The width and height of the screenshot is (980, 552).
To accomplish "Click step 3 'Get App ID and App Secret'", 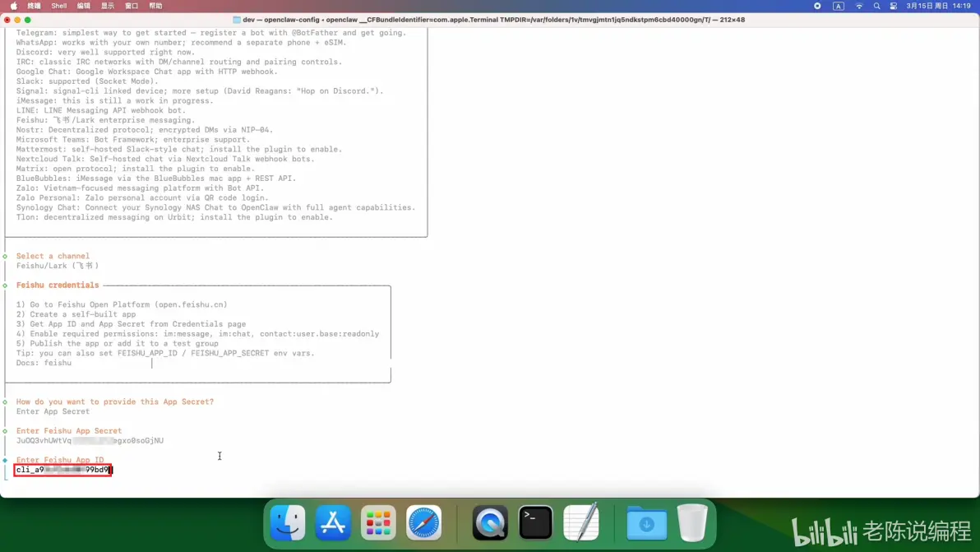I will pos(132,324).
